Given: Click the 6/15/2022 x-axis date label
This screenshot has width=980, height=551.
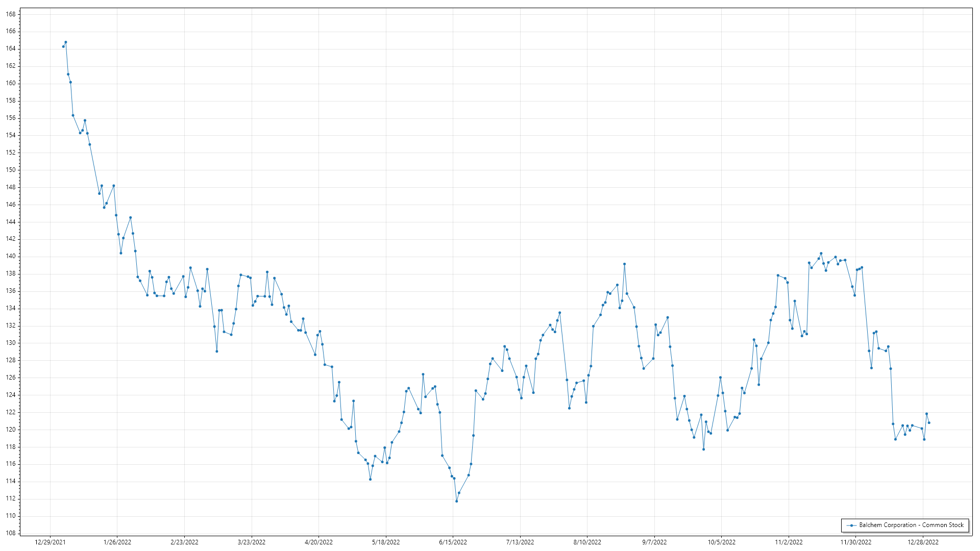Looking at the screenshot, I should [x=453, y=542].
